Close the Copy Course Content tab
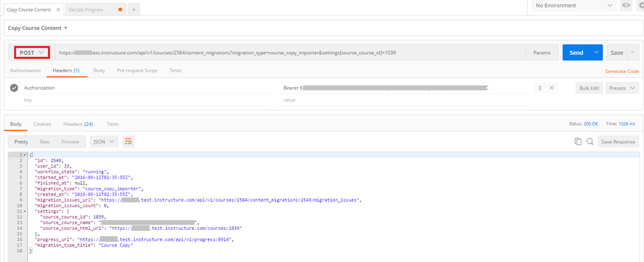Image resolution: width=644 pixels, height=262 pixels. [57, 10]
